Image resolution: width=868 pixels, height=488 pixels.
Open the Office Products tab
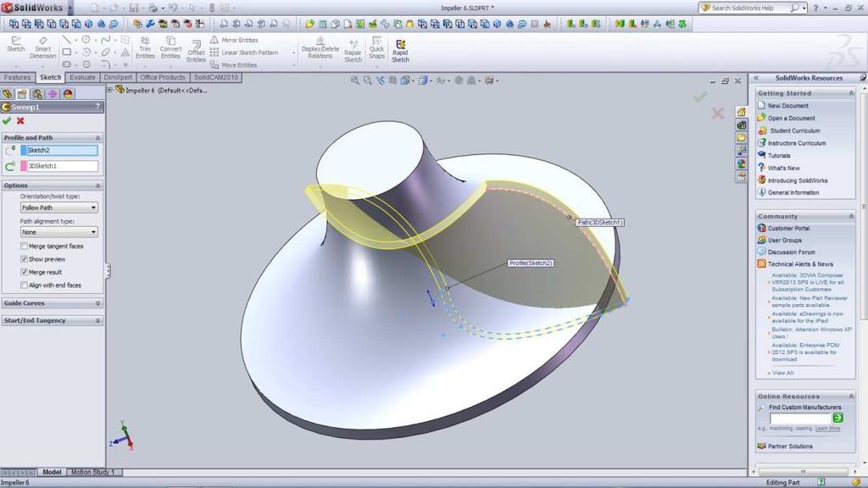[x=163, y=77]
